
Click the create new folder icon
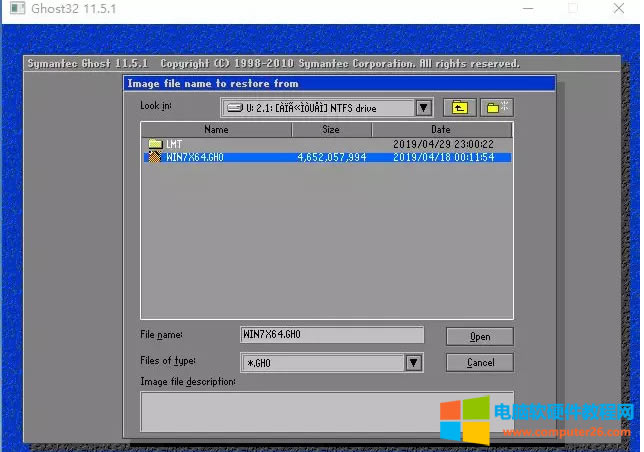click(x=497, y=108)
